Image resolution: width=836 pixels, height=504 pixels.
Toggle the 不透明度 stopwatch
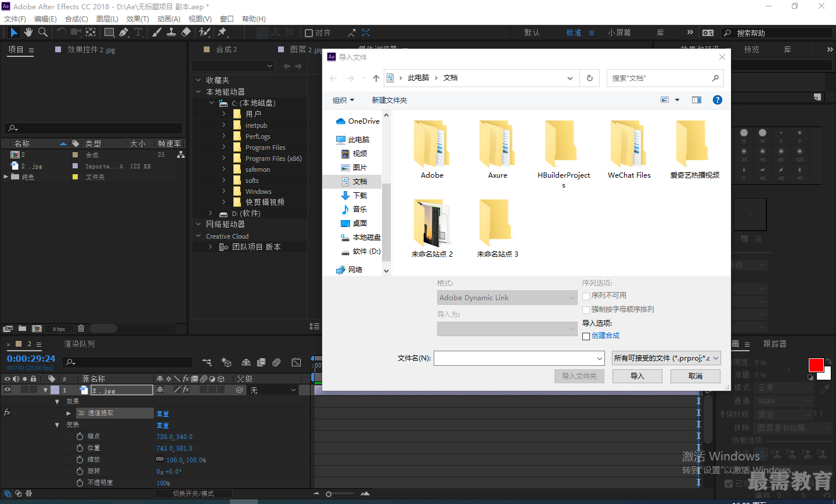[x=80, y=483]
